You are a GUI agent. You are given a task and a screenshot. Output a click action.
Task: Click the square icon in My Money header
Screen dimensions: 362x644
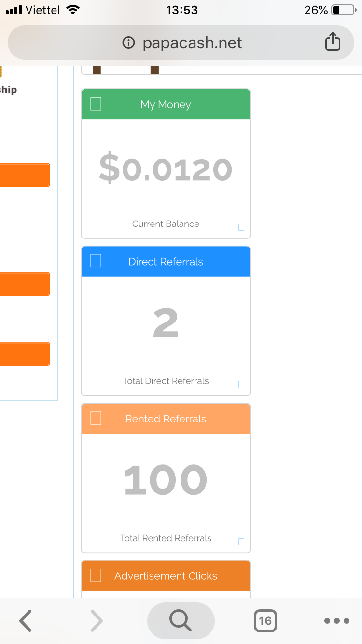coord(96,104)
